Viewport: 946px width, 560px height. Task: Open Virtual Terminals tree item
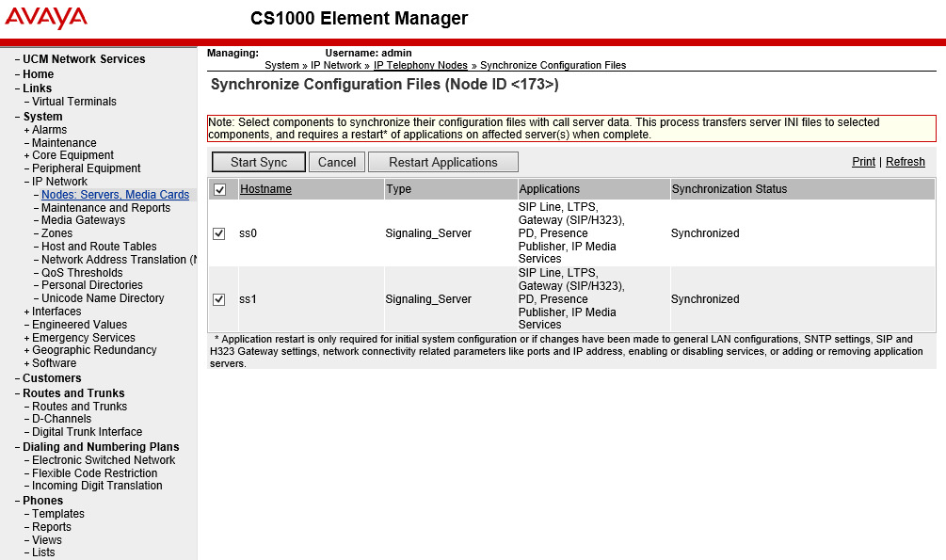pyautogui.click(x=74, y=102)
